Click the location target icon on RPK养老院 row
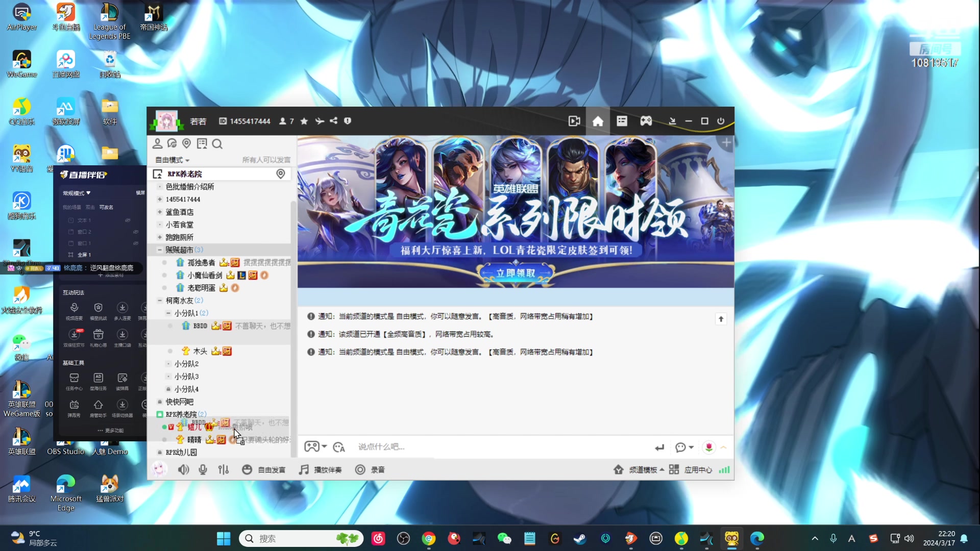980x551 pixels. coord(281,174)
